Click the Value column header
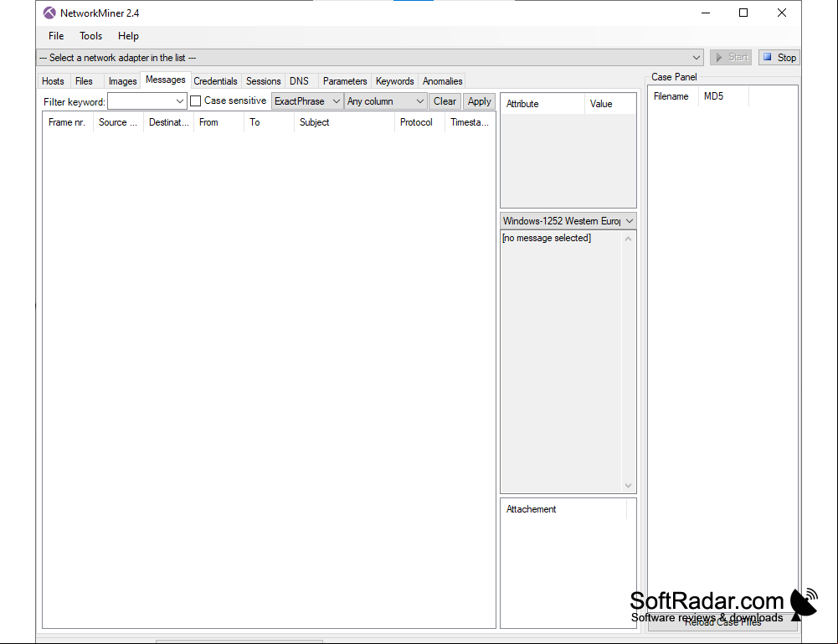This screenshot has height=644, width=838. coord(609,104)
